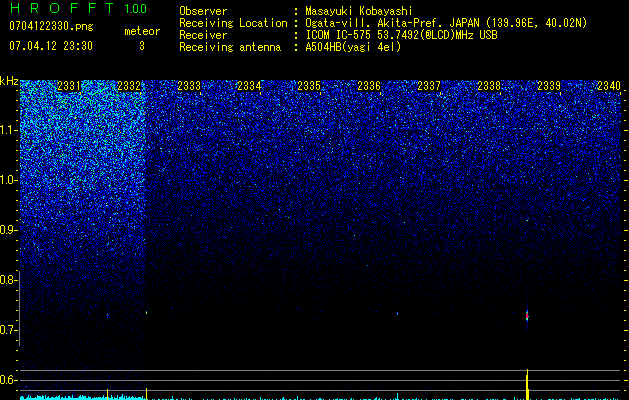Click the 2339 time marker
Screen dimensions: 629x400
point(549,86)
